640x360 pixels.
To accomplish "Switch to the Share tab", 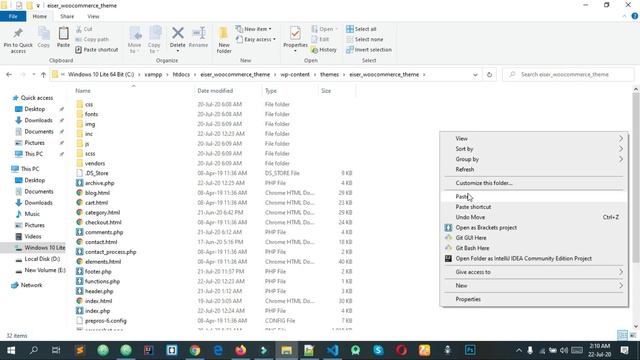I will [67, 16].
